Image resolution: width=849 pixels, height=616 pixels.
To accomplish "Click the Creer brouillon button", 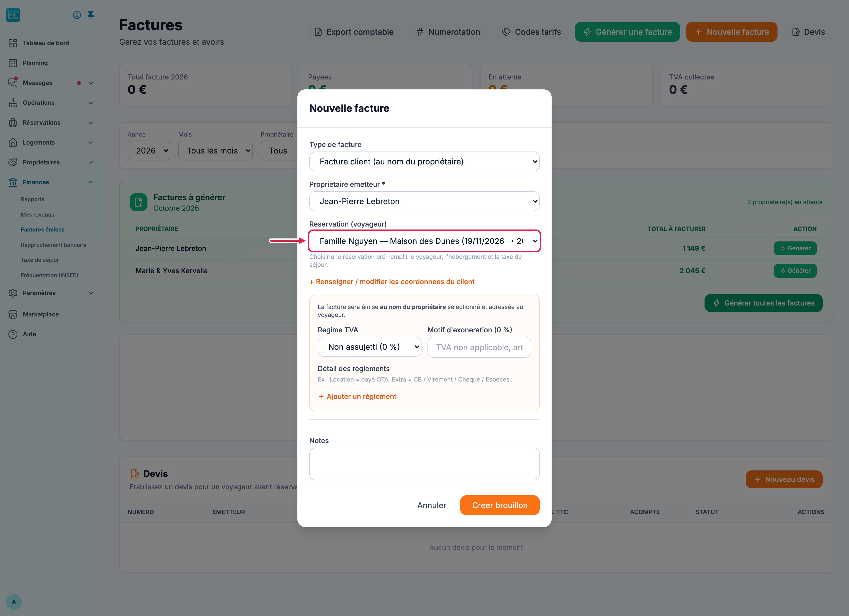I will [x=500, y=505].
